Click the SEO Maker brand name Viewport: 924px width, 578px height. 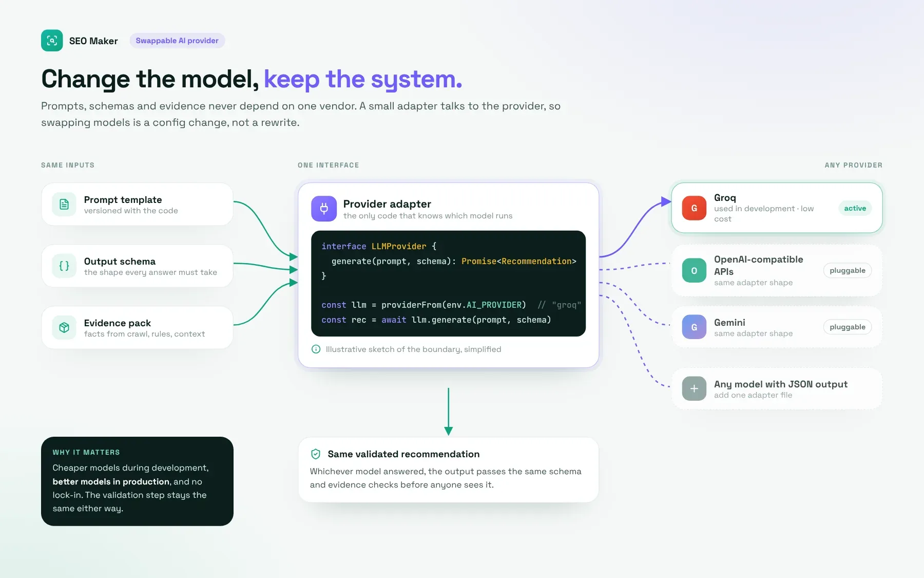pos(93,41)
